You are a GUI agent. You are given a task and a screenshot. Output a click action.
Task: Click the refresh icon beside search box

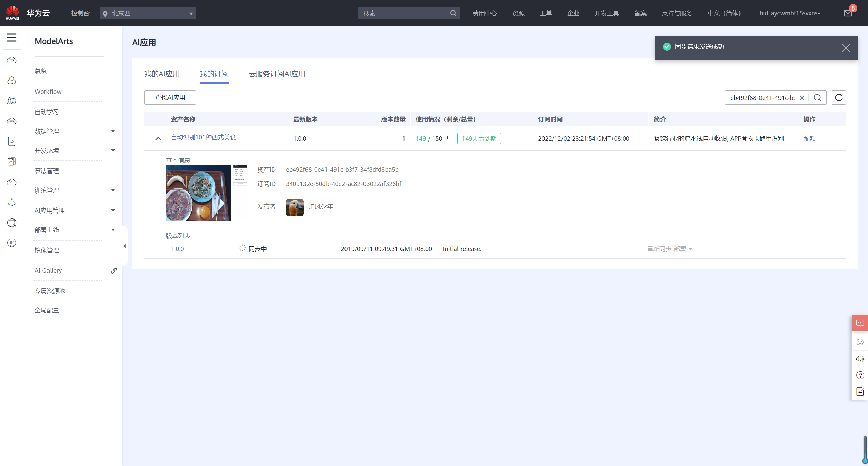tap(839, 98)
